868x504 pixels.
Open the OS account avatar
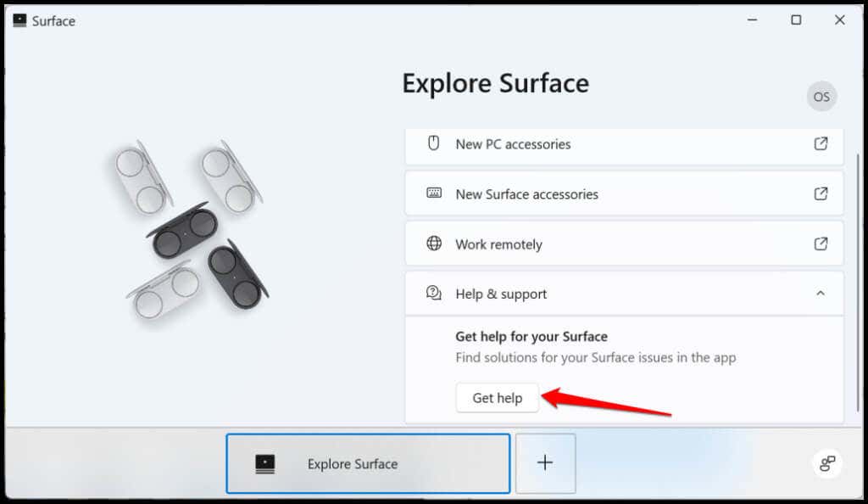click(x=821, y=97)
